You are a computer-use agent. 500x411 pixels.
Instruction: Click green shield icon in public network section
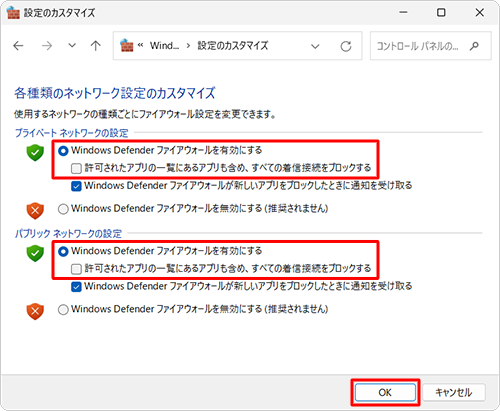[x=35, y=253]
